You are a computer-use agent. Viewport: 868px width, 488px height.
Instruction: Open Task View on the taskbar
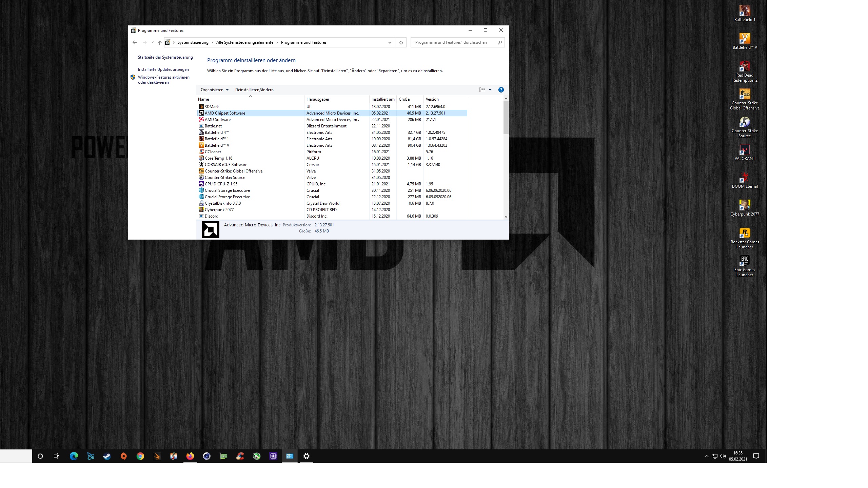(57, 456)
